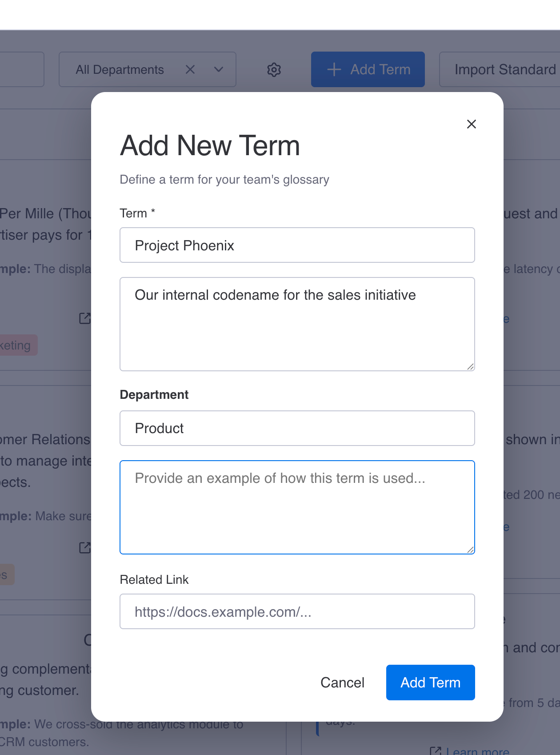The width and height of the screenshot is (560, 755).
Task: Click the external link icon below the CPM definition
Action: tap(84, 318)
